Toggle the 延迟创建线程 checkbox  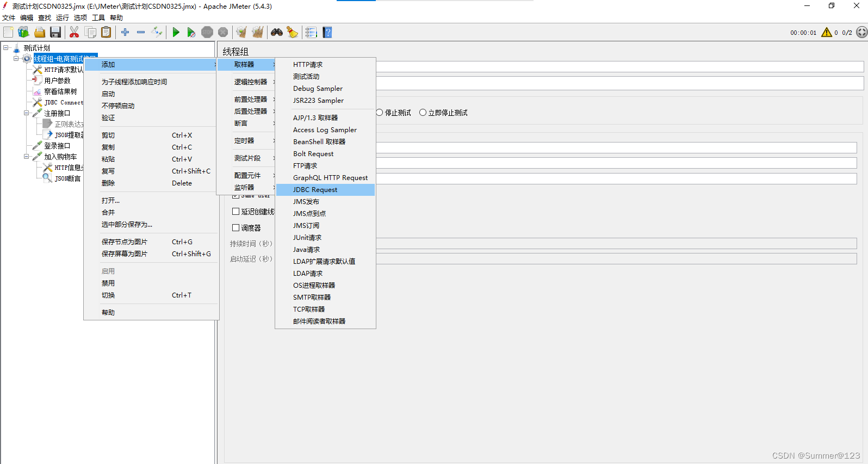[236, 212]
